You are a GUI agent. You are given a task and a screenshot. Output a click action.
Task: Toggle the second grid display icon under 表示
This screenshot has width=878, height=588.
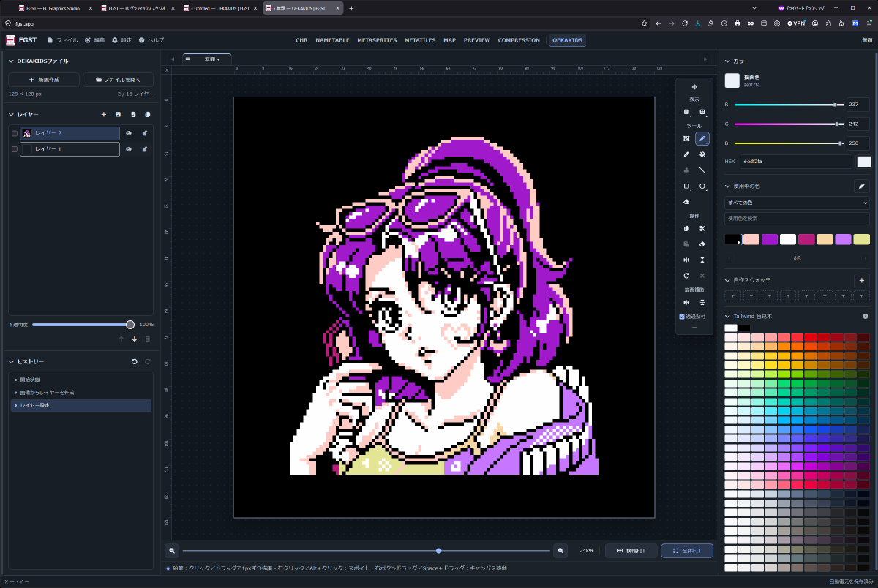pyautogui.click(x=702, y=112)
